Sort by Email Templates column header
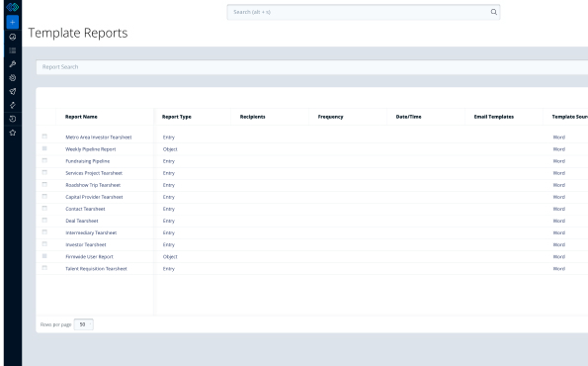588x366 pixels. [x=494, y=117]
